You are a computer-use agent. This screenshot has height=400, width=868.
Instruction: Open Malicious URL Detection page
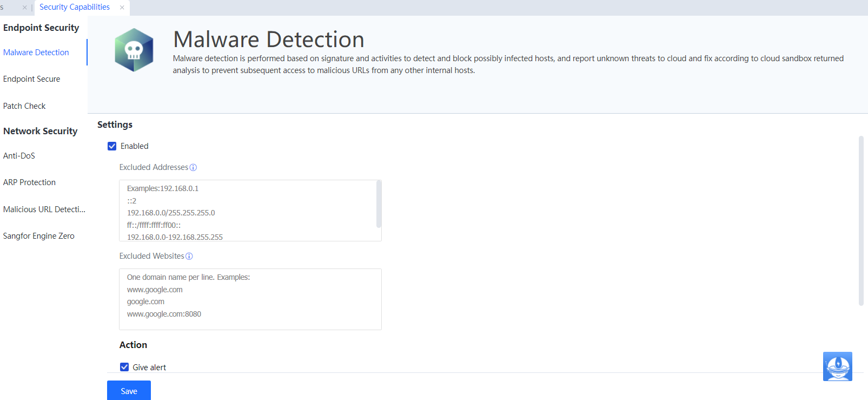[x=44, y=209]
